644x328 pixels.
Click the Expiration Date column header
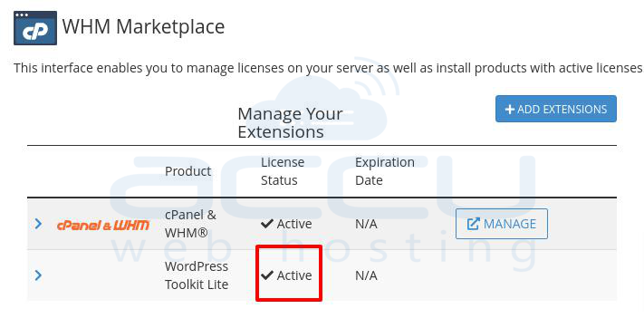coord(385,171)
